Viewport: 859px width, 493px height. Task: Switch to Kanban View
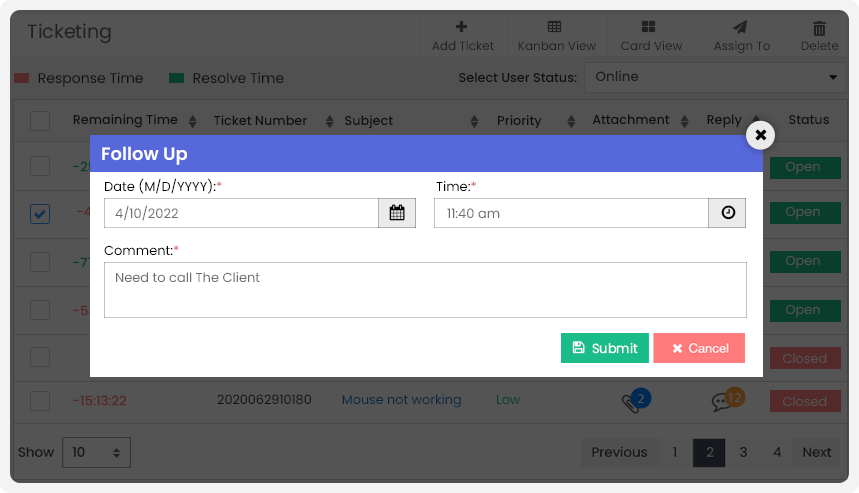pos(557,36)
